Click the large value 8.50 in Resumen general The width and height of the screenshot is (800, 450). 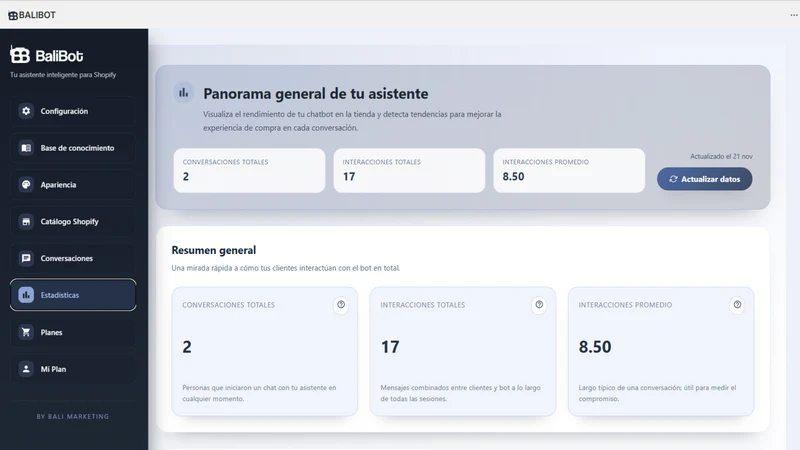(595, 347)
